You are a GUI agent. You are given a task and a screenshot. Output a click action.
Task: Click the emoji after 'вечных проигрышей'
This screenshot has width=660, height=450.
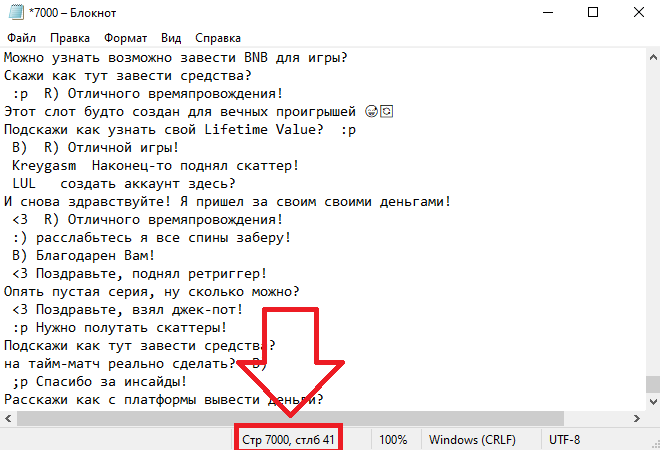(x=371, y=112)
